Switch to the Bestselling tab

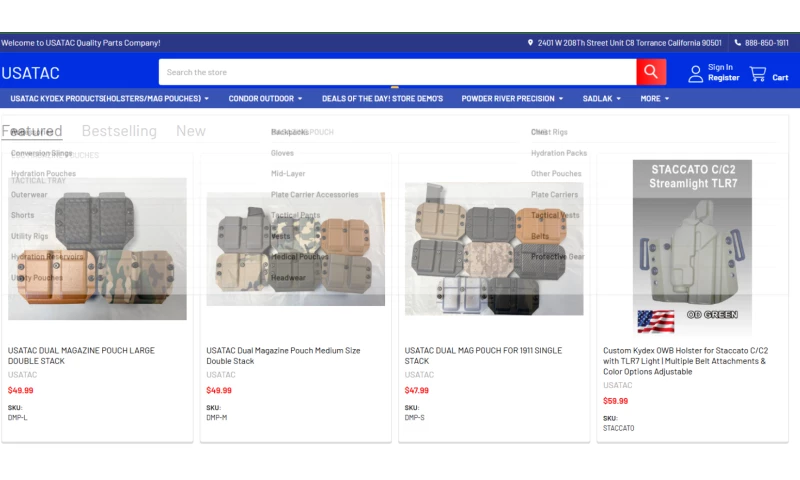[119, 131]
